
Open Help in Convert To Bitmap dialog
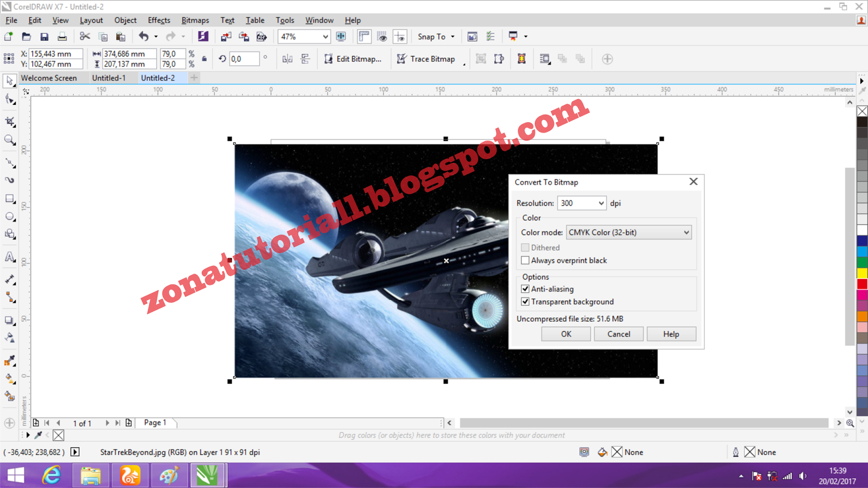point(671,334)
